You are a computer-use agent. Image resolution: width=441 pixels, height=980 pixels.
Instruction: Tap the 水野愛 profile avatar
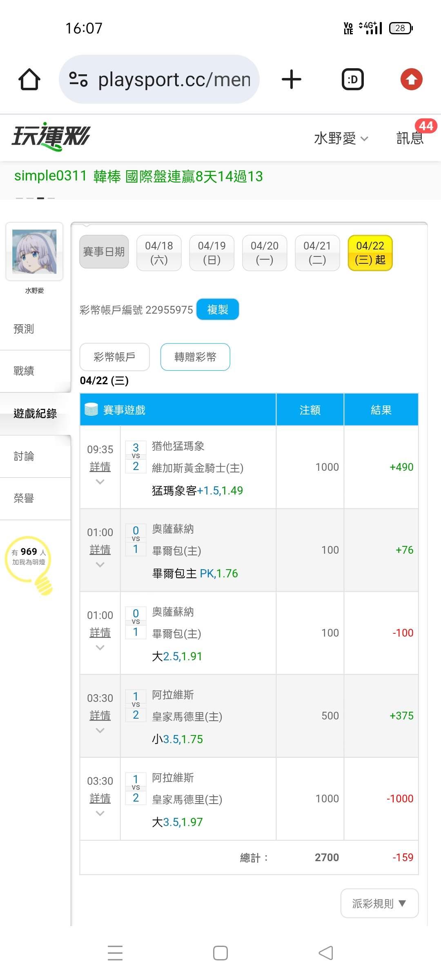(x=34, y=252)
